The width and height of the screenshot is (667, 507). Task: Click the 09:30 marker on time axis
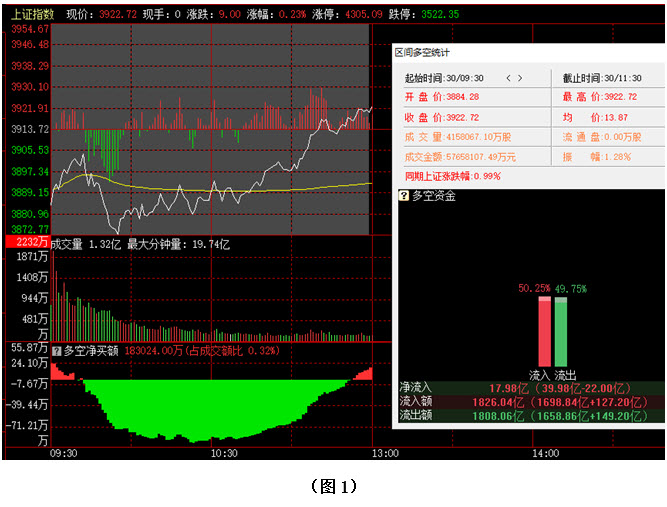(62, 453)
